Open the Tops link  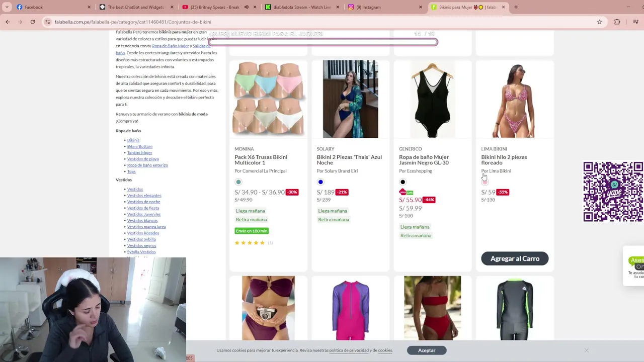[131, 171]
